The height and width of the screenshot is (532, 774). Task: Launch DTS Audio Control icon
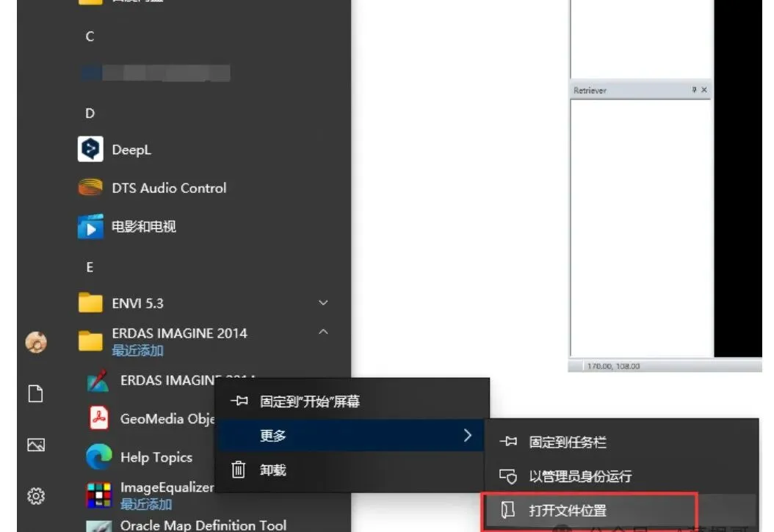90,187
